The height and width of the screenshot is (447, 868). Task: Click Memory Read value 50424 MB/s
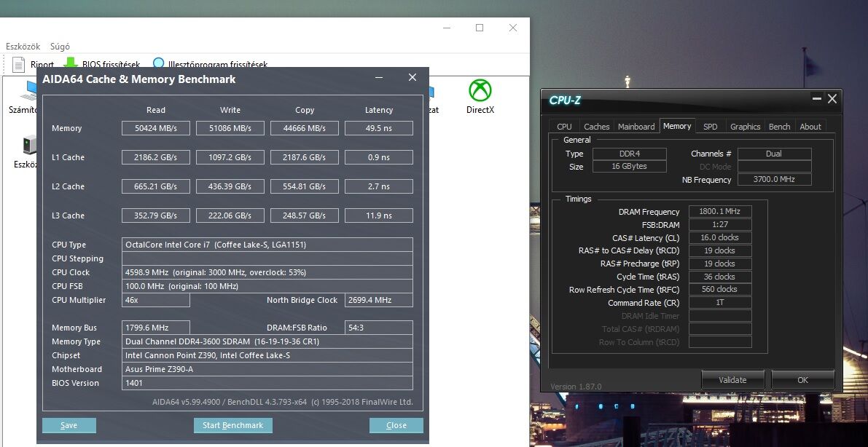pyautogui.click(x=156, y=128)
